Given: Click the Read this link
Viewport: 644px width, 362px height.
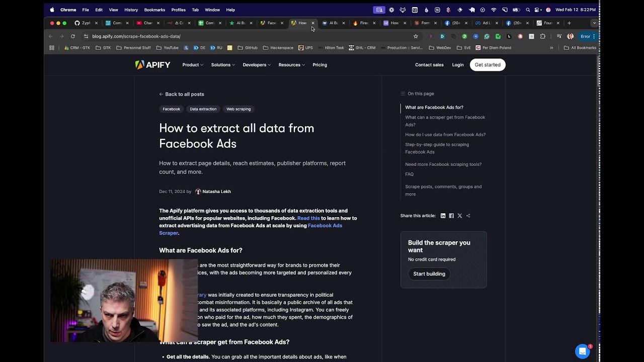Looking at the screenshot, I should tap(308, 218).
